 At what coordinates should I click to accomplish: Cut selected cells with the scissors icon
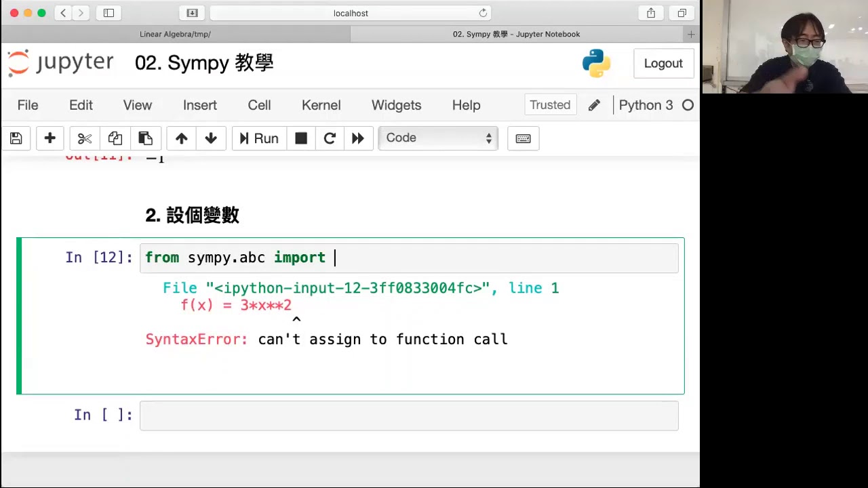[84, 138]
